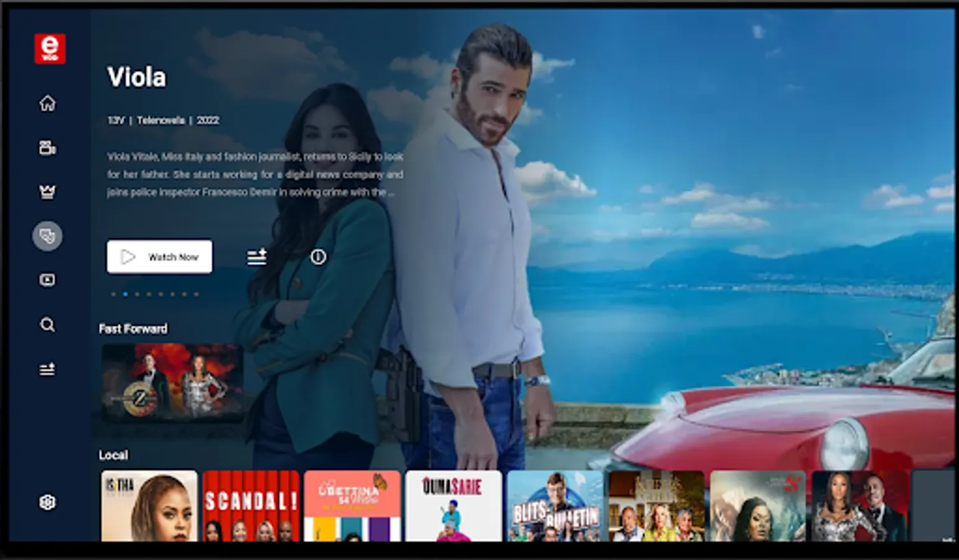Open your watchlist from the sidebar
Screen dimensions: 959x560
48,369
